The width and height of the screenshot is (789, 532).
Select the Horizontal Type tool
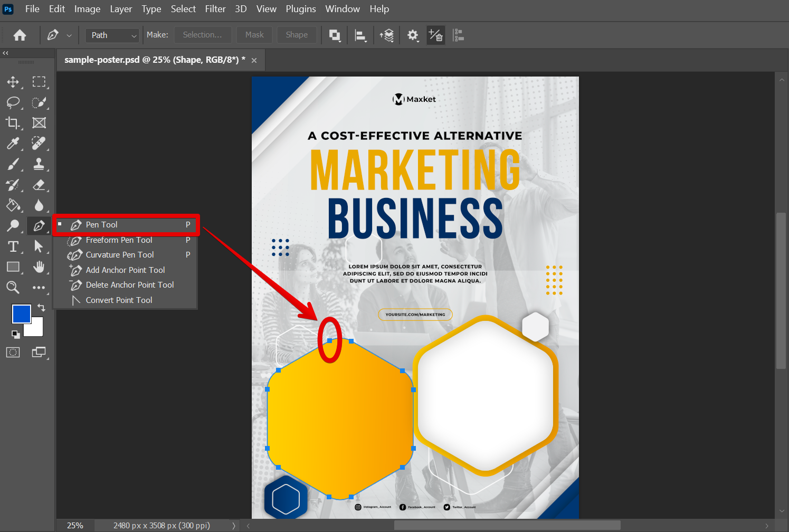13,246
